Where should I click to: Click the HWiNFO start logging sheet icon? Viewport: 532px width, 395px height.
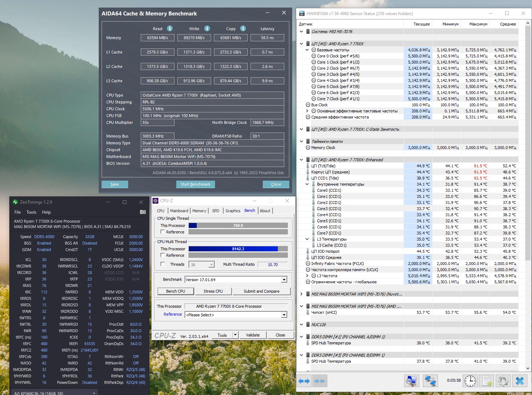(x=487, y=381)
